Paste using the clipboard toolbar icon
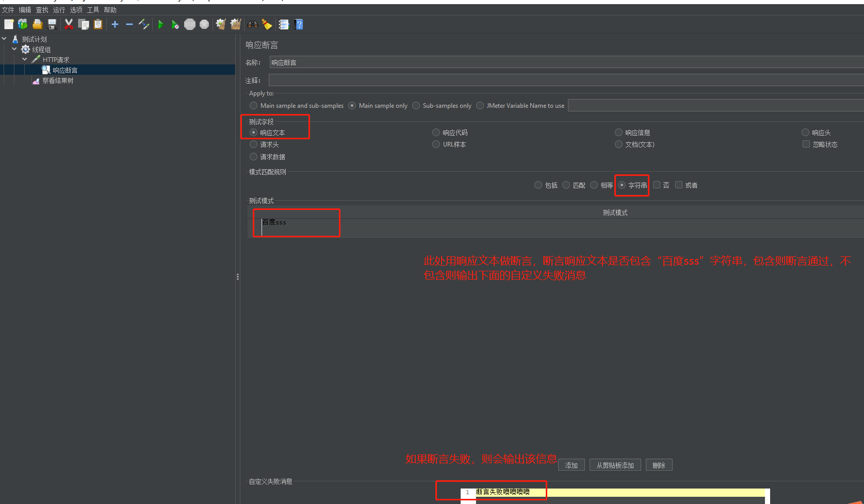This screenshot has width=864, height=504. [98, 24]
